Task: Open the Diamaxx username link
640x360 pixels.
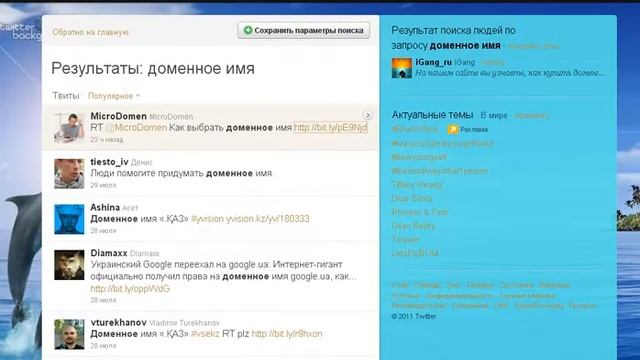Action: click(109, 253)
